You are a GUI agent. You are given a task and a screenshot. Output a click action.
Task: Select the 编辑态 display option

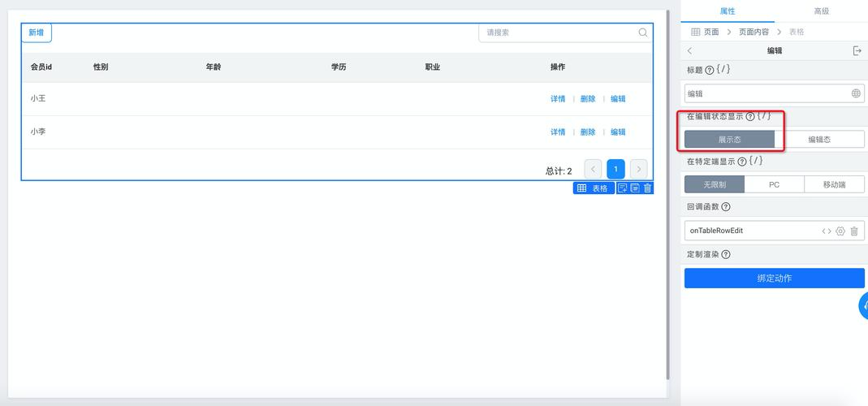click(x=819, y=140)
